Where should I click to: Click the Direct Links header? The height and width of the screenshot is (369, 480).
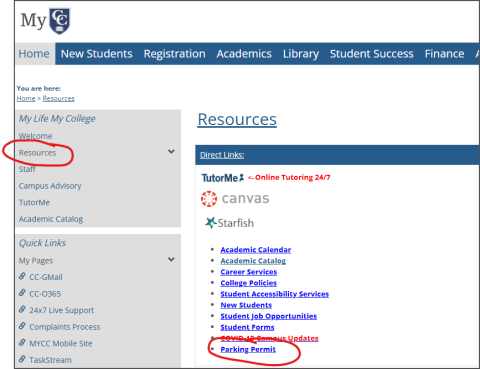click(x=222, y=155)
